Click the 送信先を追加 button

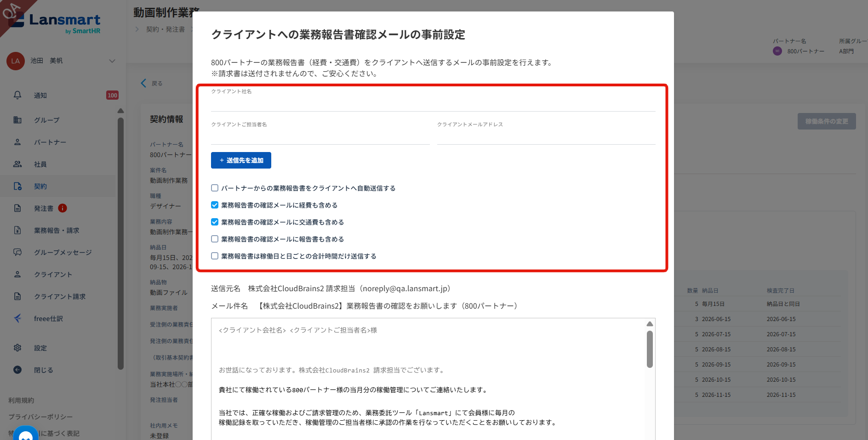(241, 160)
